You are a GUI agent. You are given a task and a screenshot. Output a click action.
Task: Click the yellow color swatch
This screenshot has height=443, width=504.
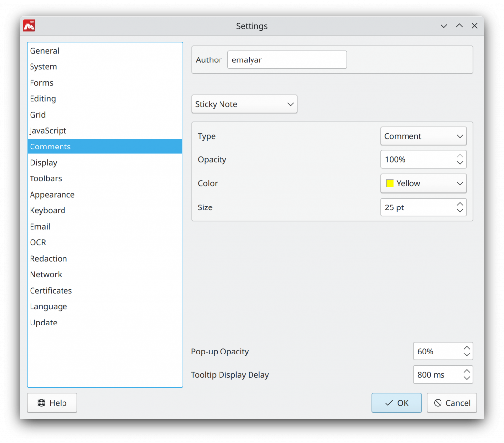tap(389, 183)
